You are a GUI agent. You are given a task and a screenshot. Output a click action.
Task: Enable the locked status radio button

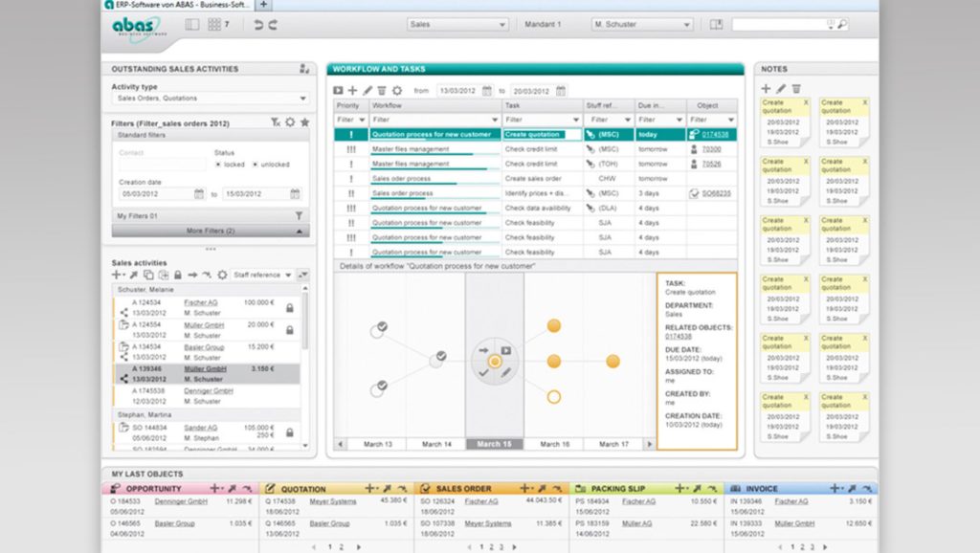click(x=218, y=164)
